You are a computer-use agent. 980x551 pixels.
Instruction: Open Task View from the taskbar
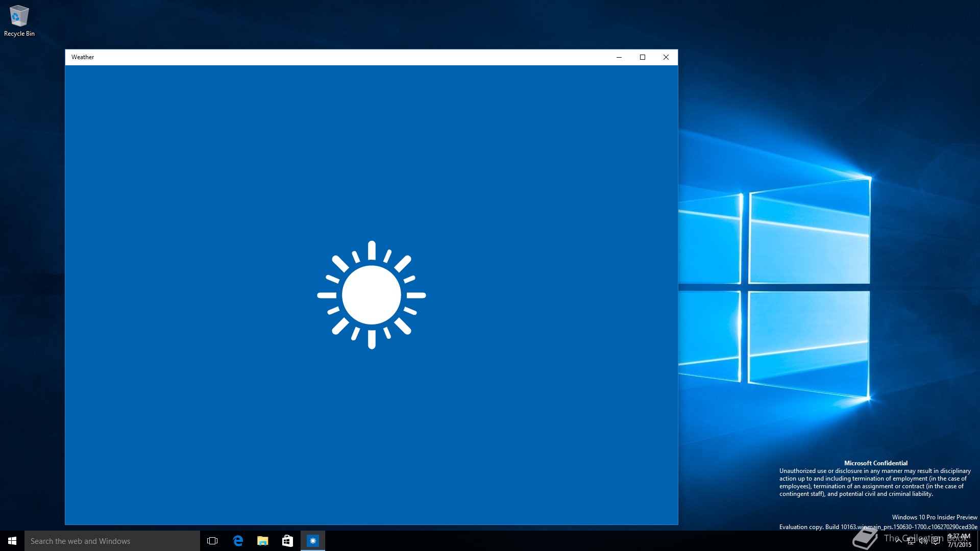pos(212,541)
